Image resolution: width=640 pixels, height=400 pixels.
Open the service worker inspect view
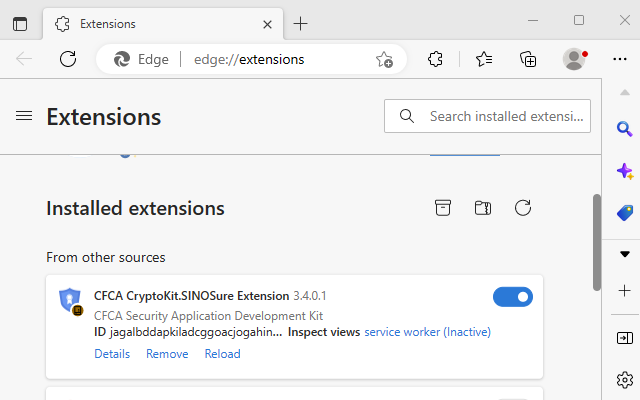(x=427, y=332)
